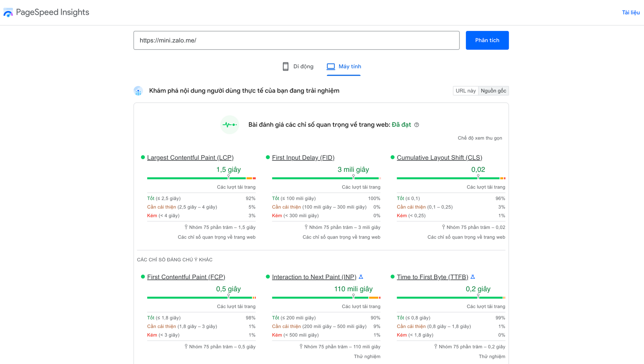Click the CLS value 0,02
The image size is (644, 364).
tap(478, 169)
